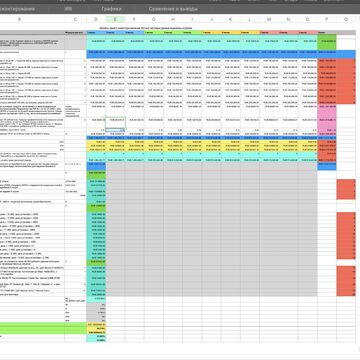Click inside the large gray shaded block
The image size is (360, 360).
tap(211, 230)
